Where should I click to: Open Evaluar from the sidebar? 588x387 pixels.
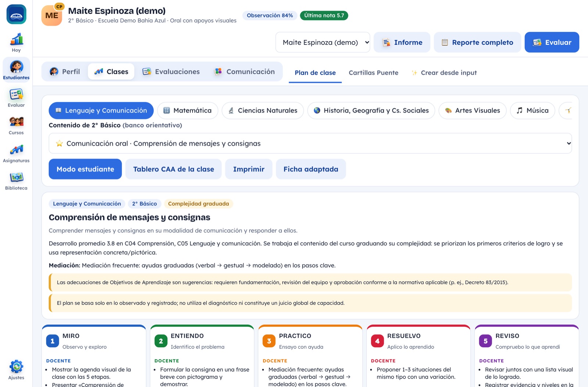pos(16,98)
